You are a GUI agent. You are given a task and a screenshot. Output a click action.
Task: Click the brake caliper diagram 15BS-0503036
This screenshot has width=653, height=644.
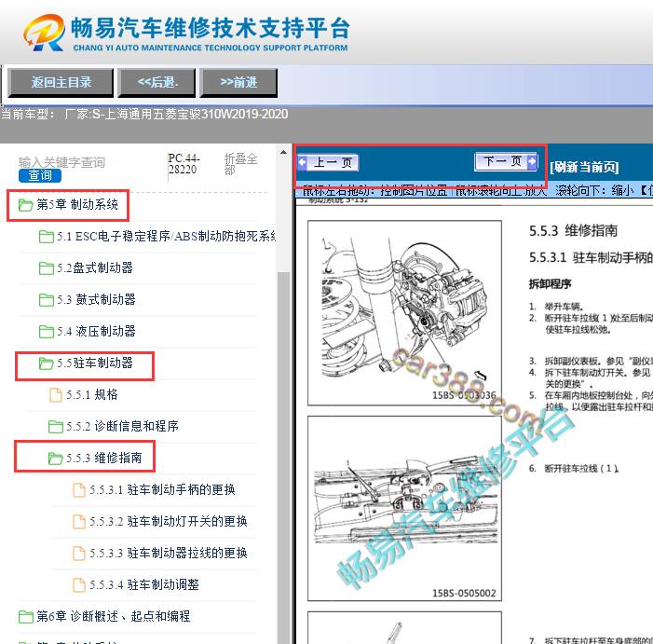[404, 313]
